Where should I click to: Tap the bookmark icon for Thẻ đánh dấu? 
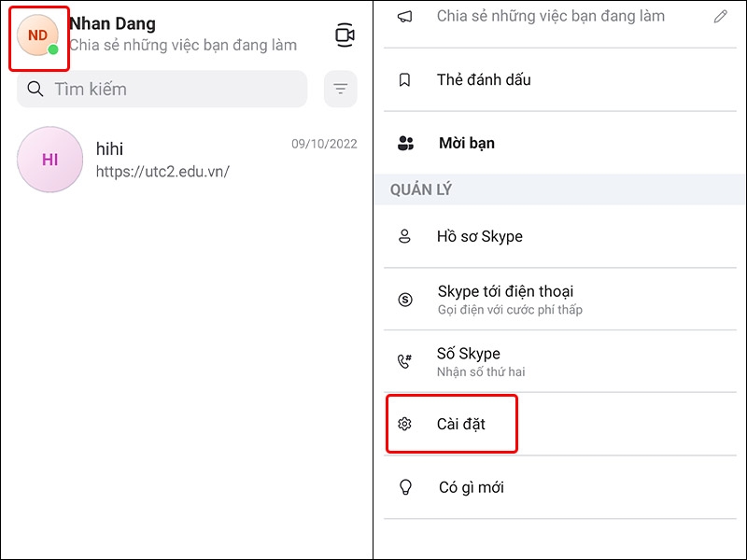point(404,80)
